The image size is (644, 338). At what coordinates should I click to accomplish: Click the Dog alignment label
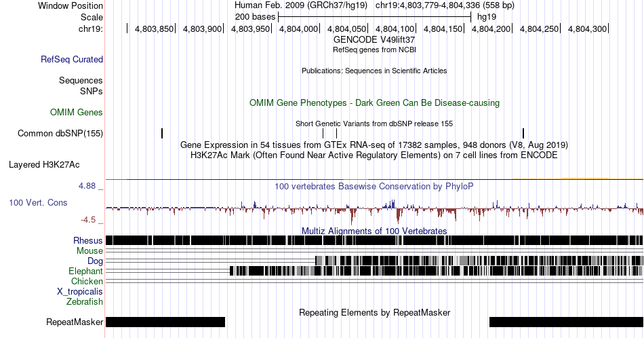[x=96, y=261]
